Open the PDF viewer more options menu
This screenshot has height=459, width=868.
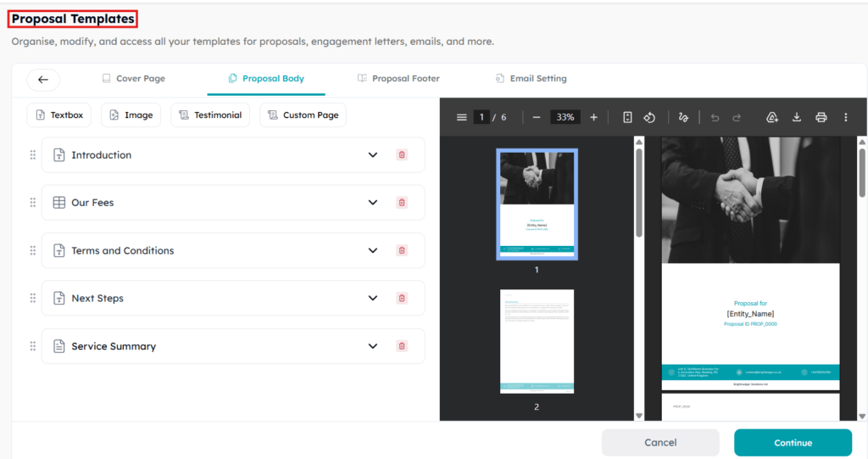coord(846,118)
